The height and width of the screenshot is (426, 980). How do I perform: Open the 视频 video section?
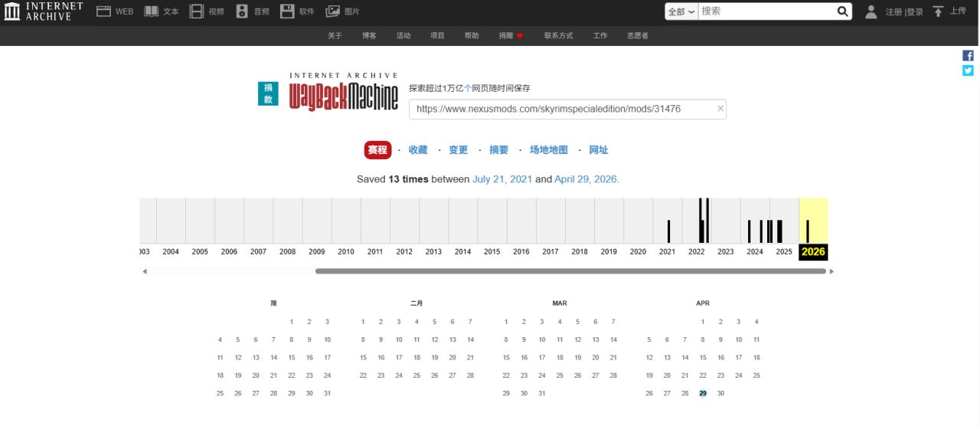[207, 11]
